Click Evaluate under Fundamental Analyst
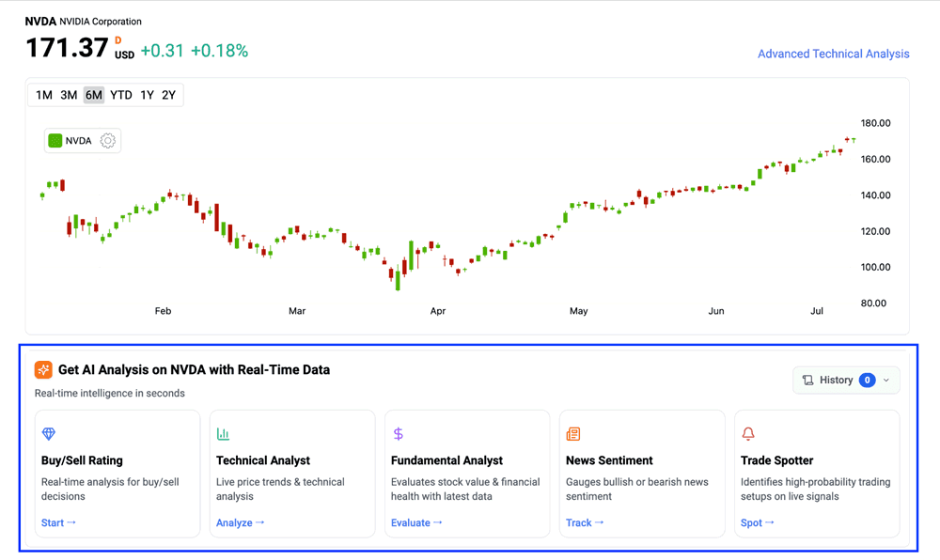Viewport: 940px width, 560px height. click(415, 522)
